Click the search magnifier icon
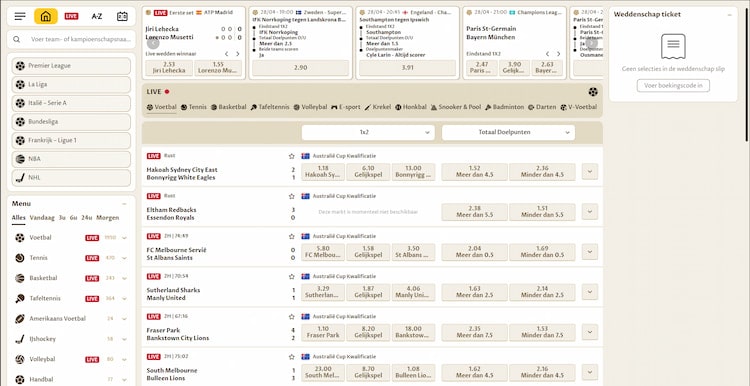Viewport: 750px width, 386px height. click(x=17, y=40)
